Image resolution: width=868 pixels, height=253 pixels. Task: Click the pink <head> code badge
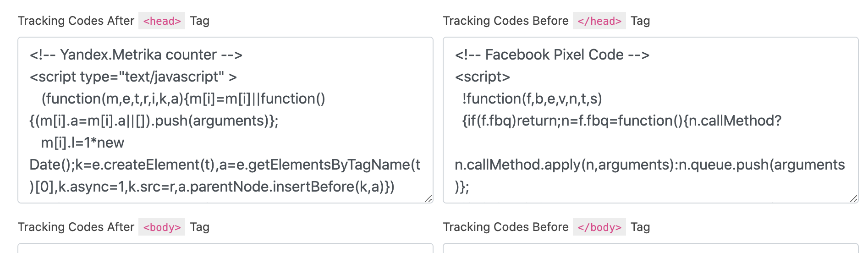coord(162,21)
